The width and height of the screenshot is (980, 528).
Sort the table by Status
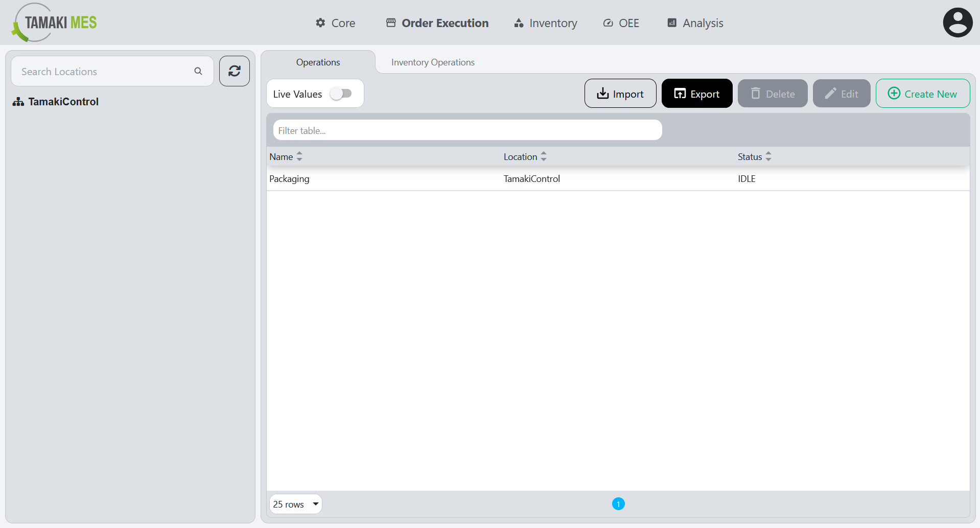768,156
